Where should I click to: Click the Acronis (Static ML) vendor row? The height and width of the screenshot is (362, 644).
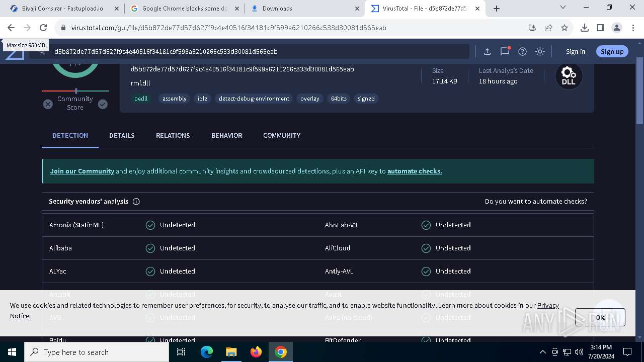click(x=180, y=225)
